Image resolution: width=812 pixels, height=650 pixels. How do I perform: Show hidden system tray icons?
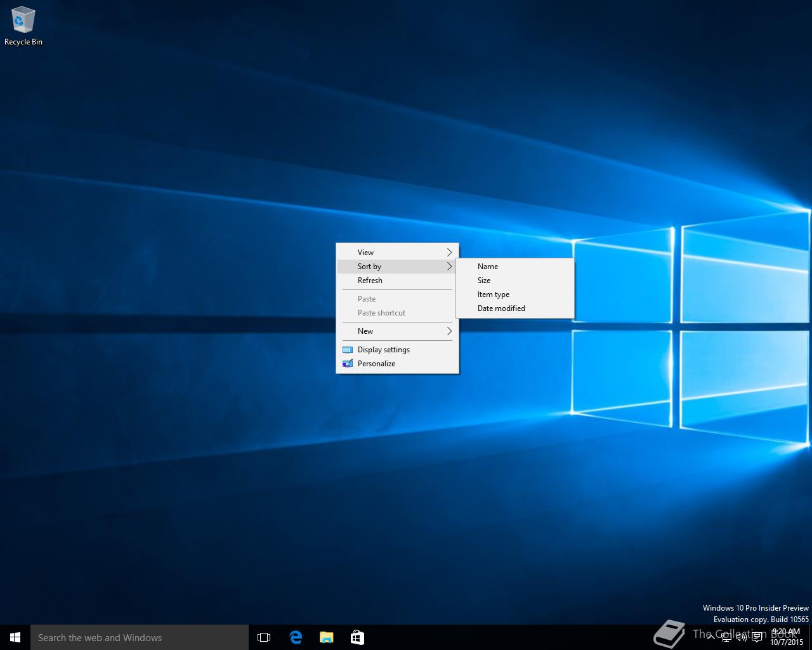click(x=710, y=637)
